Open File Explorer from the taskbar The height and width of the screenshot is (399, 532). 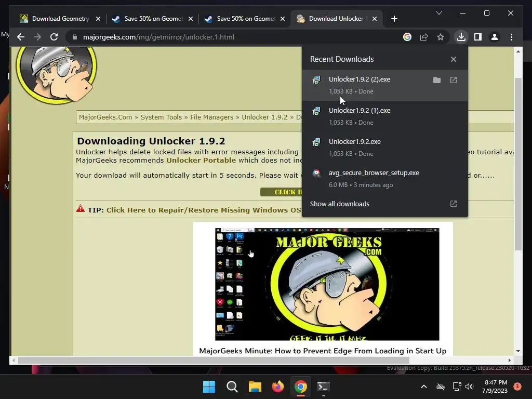pos(255,387)
